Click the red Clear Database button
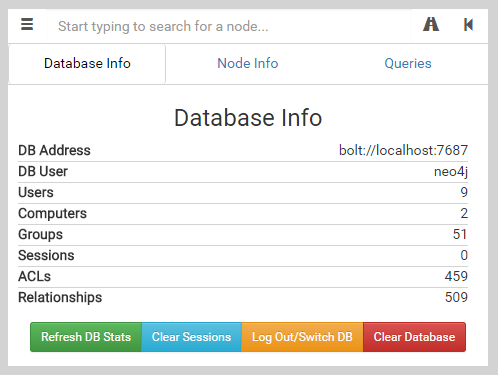This screenshot has height=375, width=498. pos(414,337)
